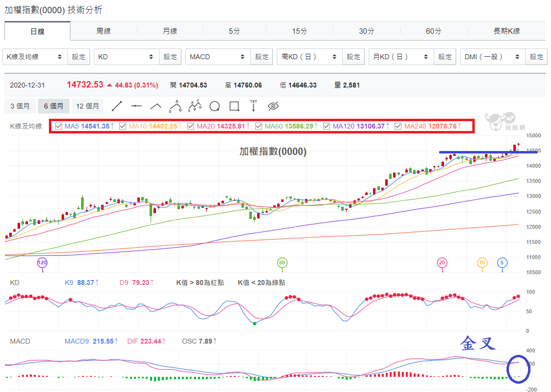Switch to the 周線 tab
The height and width of the screenshot is (392, 551).
click(x=104, y=31)
